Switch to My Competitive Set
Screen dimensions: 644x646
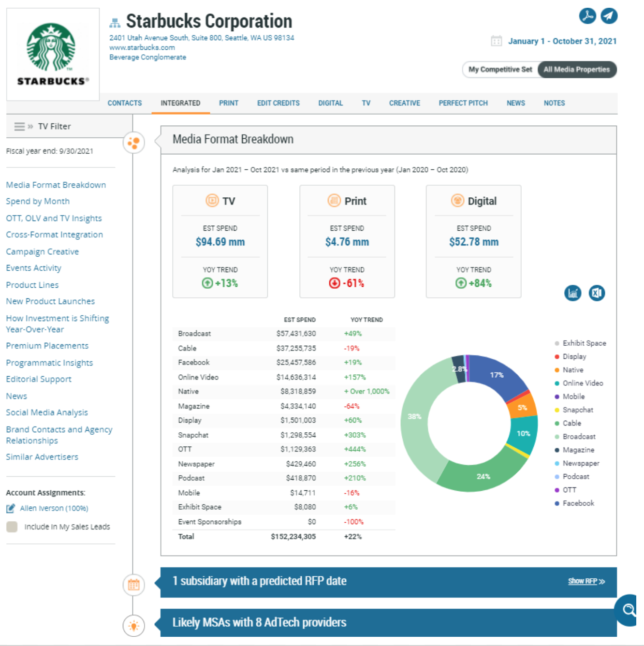click(x=500, y=69)
